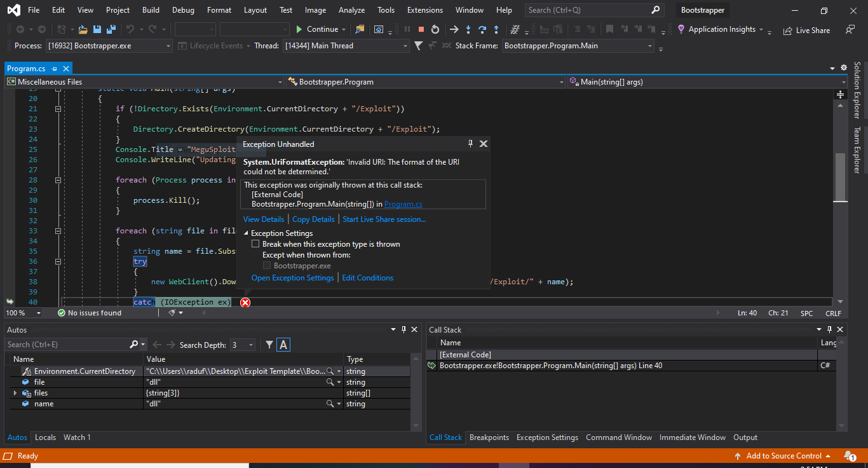The image size is (868, 468).
Task: Click the Application Insights lightbulb icon
Action: [681, 29]
